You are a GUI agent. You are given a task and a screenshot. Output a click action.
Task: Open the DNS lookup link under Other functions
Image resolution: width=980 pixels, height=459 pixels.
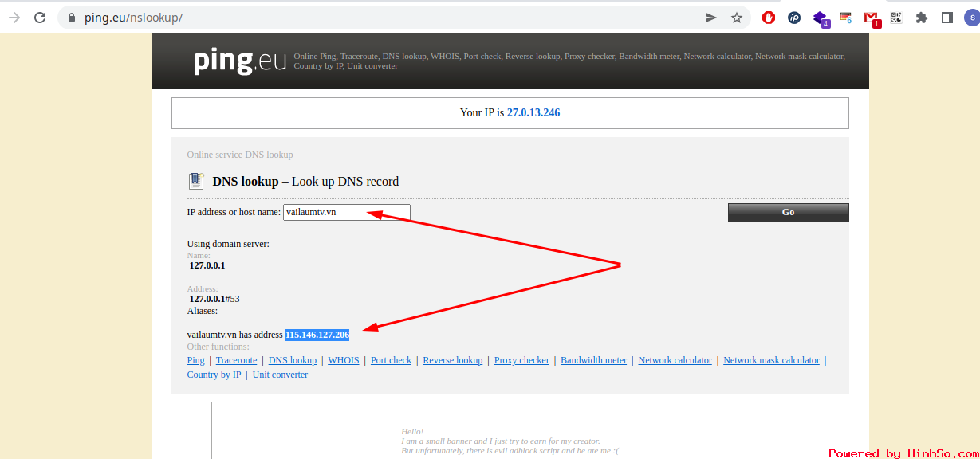point(293,360)
